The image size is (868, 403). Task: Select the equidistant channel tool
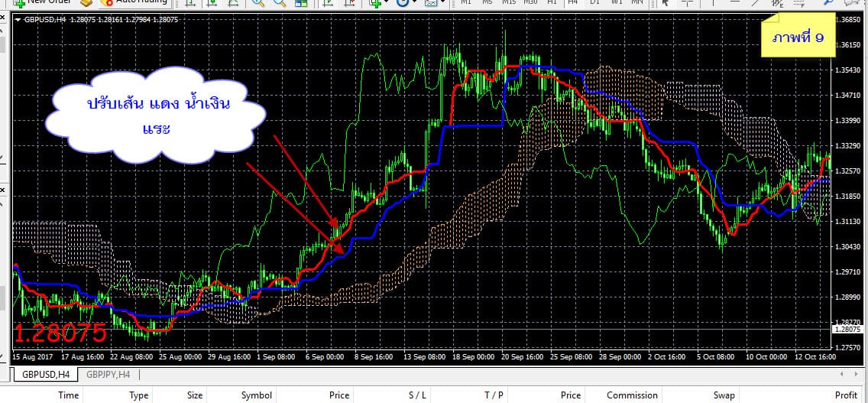778,3
